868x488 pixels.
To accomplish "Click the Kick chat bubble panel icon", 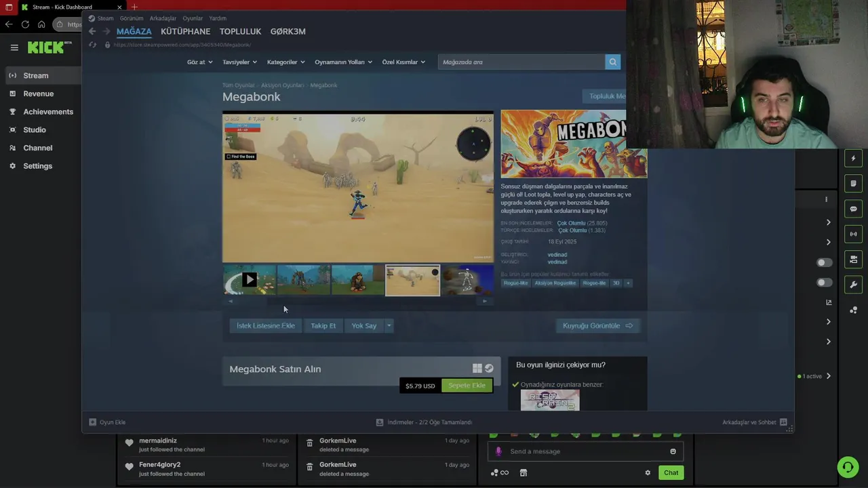I will (854, 209).
